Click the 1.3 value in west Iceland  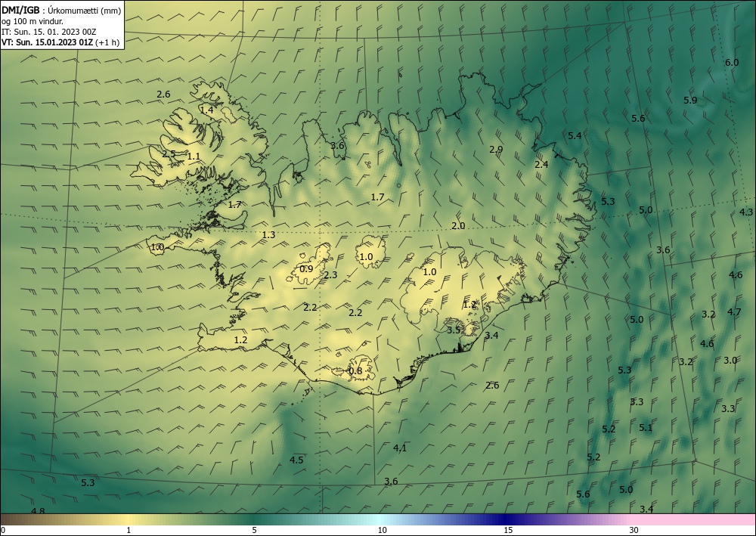point(268,235)
